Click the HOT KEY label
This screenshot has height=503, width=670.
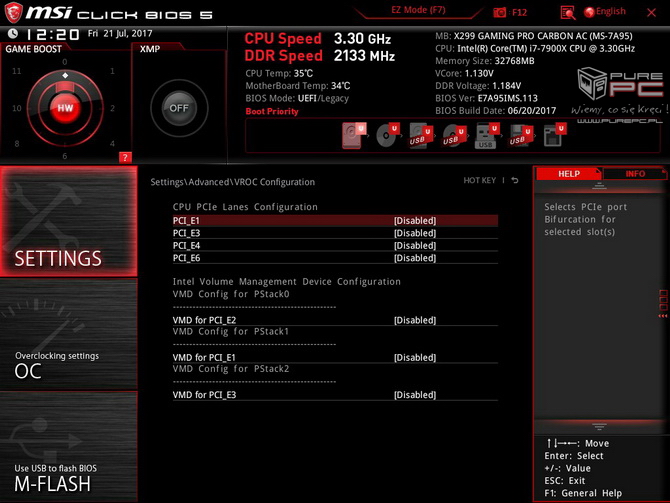click(x=479, y=180)
